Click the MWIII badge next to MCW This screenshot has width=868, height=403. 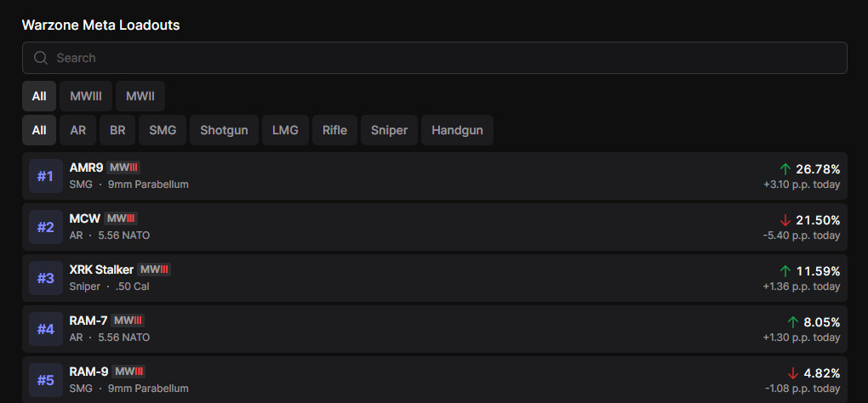tap(122, 219)
